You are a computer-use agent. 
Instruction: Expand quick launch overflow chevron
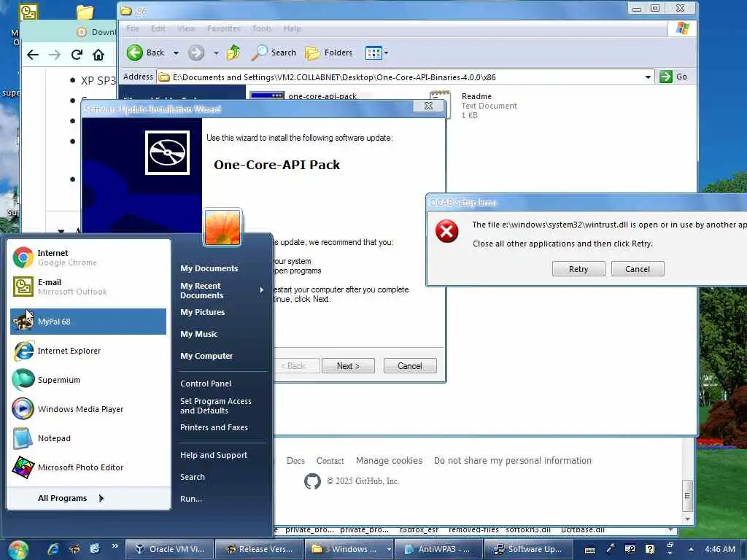click(115, 546)
